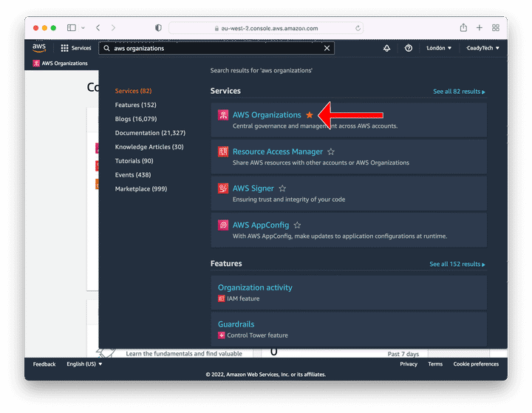
Task: Click the Safari address bar
Action: [266, 28]
